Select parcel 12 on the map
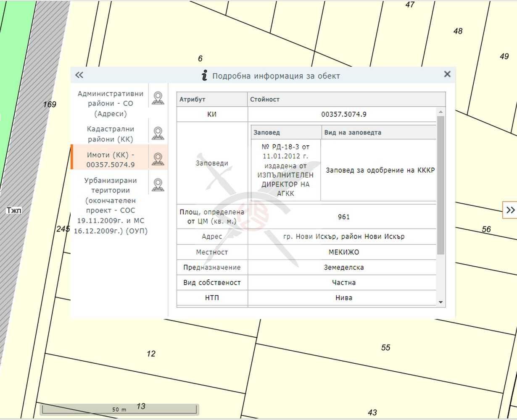This screenshot has width=517, height=420. point(151,354)
